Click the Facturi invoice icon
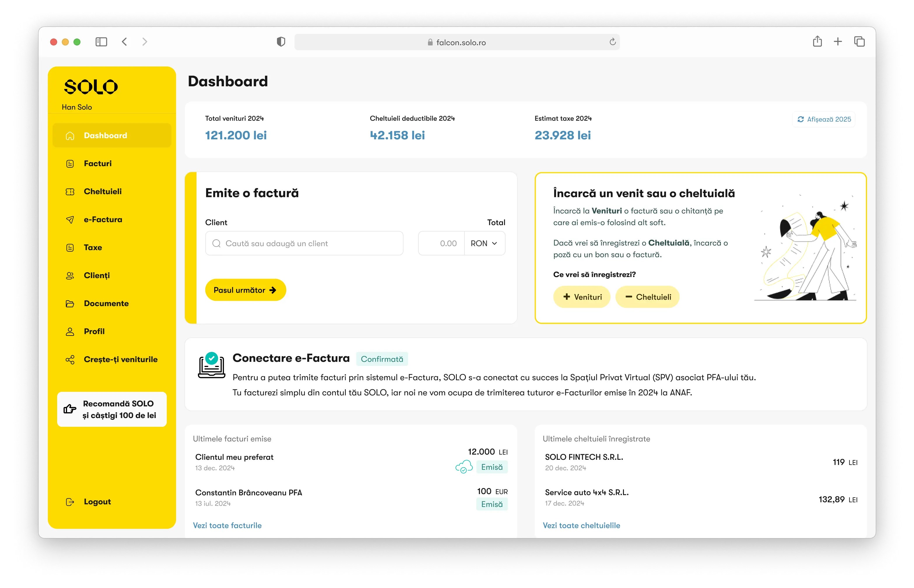 pyautogui.click(x=70, y=164)
